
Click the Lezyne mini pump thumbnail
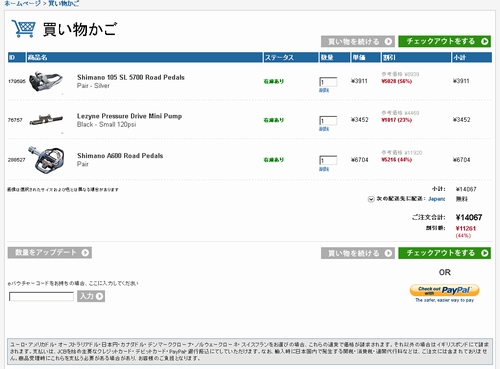point(46,120)
